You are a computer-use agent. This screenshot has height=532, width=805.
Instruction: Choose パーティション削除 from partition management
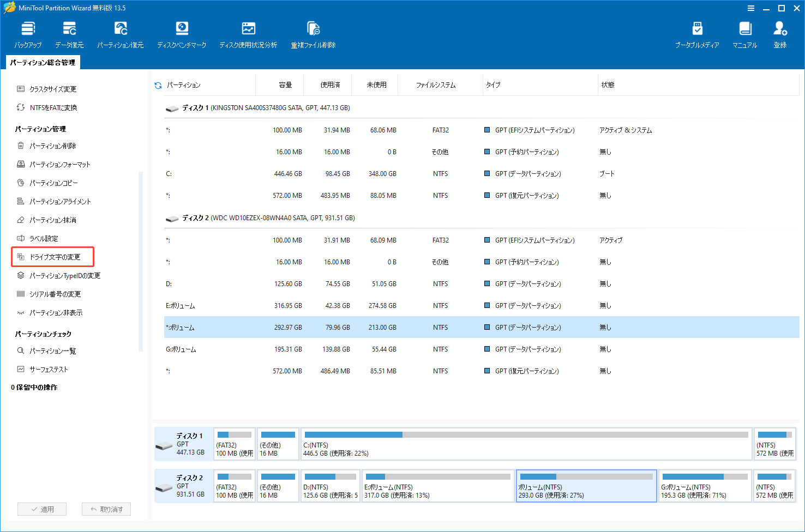(x=53, y=146)
